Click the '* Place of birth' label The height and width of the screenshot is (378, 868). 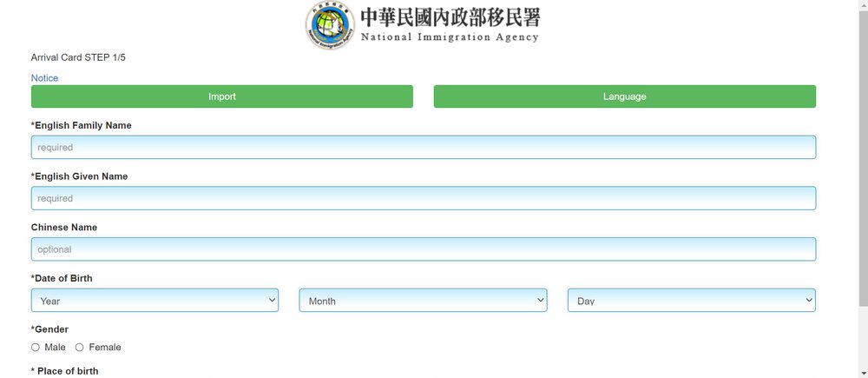coord(65,371)
